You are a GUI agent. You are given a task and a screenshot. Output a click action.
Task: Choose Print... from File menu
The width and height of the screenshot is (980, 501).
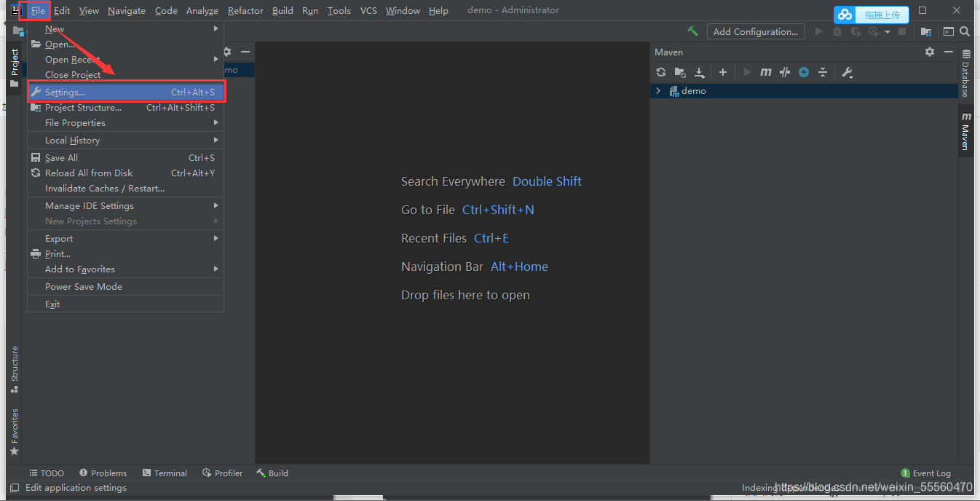[125, 254]
